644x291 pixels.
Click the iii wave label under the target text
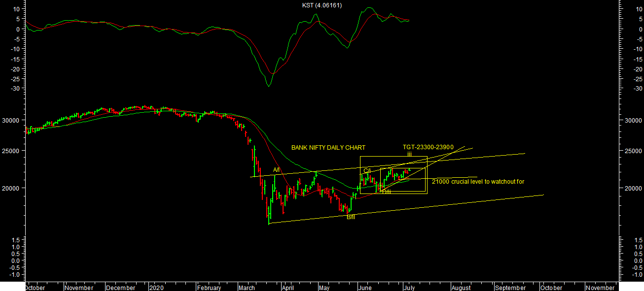pyautogui.click(x=409, y=154)
